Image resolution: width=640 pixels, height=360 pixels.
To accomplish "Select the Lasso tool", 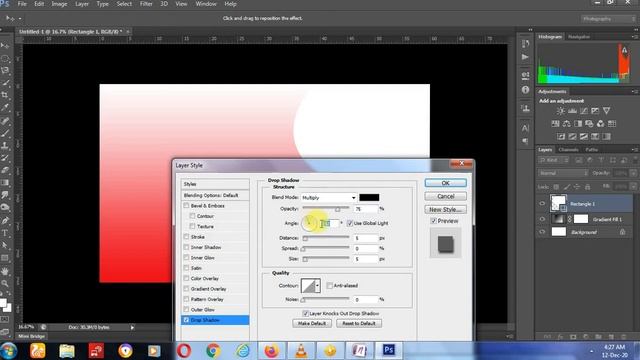I will click(5, 70).
